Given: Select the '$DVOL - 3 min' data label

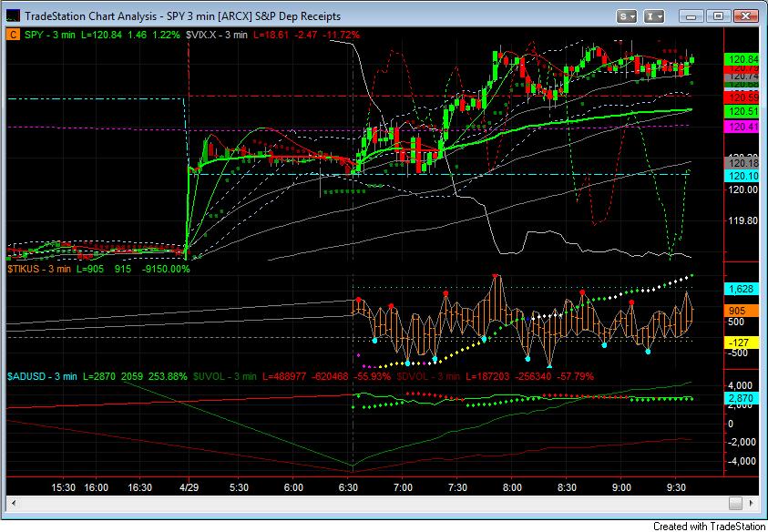Looking at the screenshot, I should (x=428, y=377).
